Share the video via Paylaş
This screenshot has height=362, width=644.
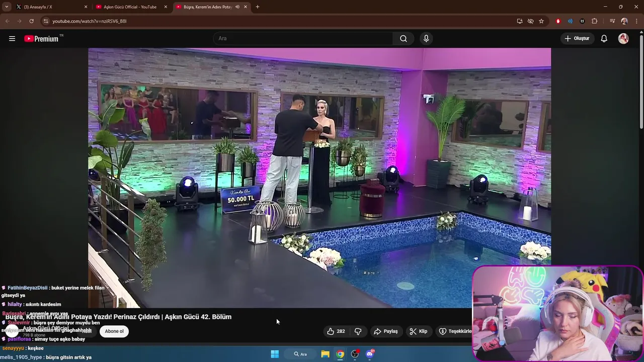click(386, 331)
